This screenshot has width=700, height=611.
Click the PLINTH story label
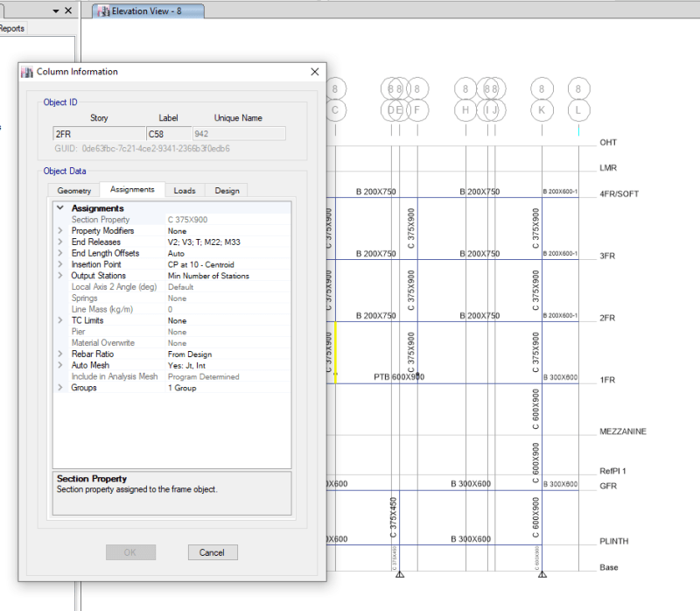pyautogui.click(x=614, y=541)
